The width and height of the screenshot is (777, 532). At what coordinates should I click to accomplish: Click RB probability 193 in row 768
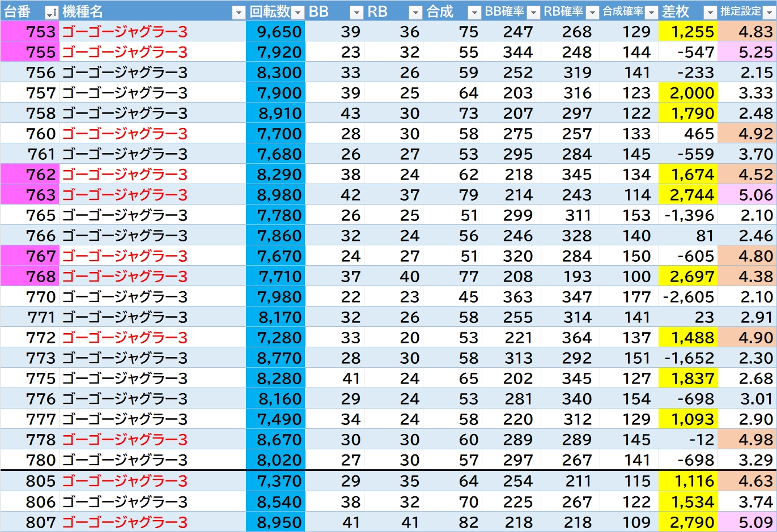tap(571, 276)
